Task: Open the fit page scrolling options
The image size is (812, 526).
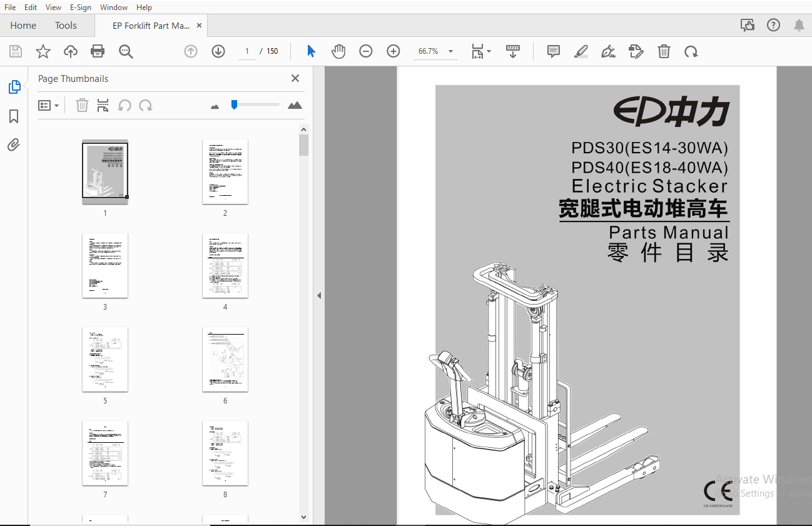Action: pyautogui.click(x=480, y=51)
